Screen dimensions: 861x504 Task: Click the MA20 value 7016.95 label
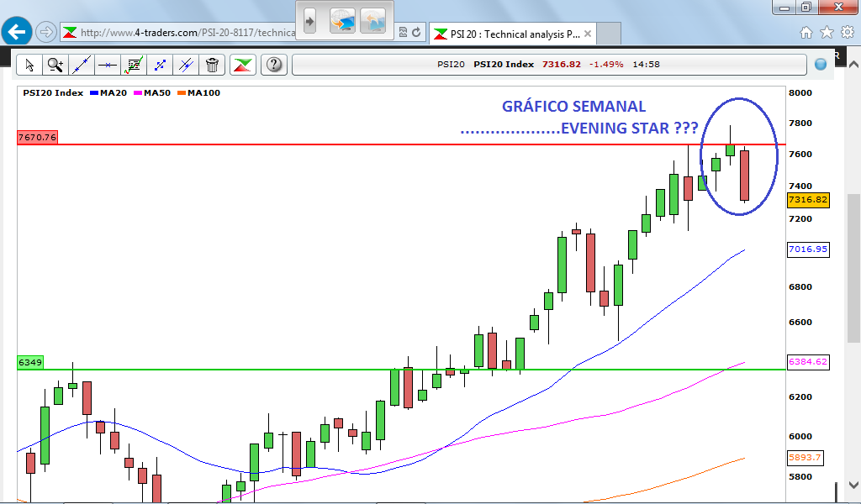[x=808, y=249]
